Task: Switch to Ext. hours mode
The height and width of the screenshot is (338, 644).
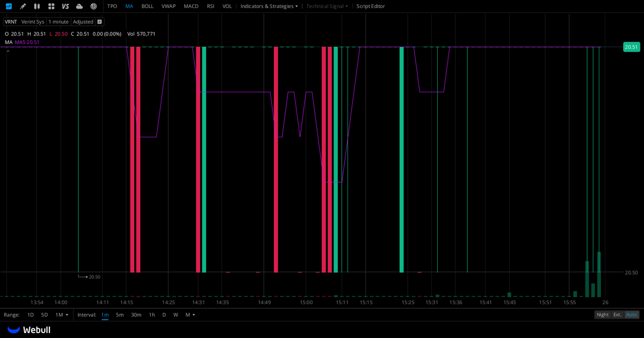Action: [617, 314]
